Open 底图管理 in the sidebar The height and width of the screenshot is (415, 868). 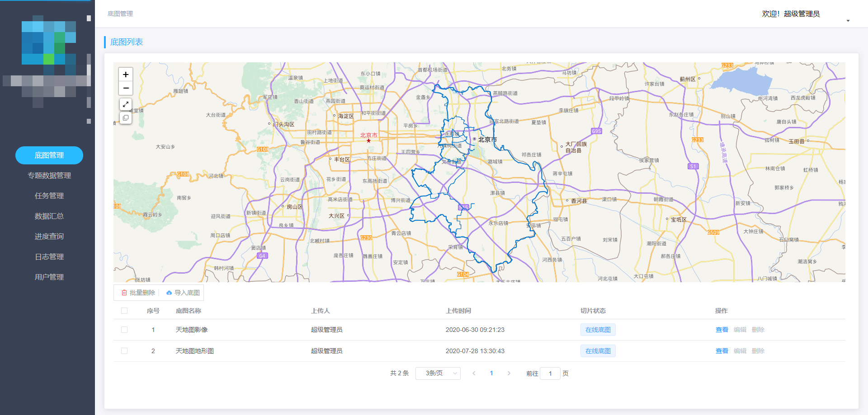[49, 155]
